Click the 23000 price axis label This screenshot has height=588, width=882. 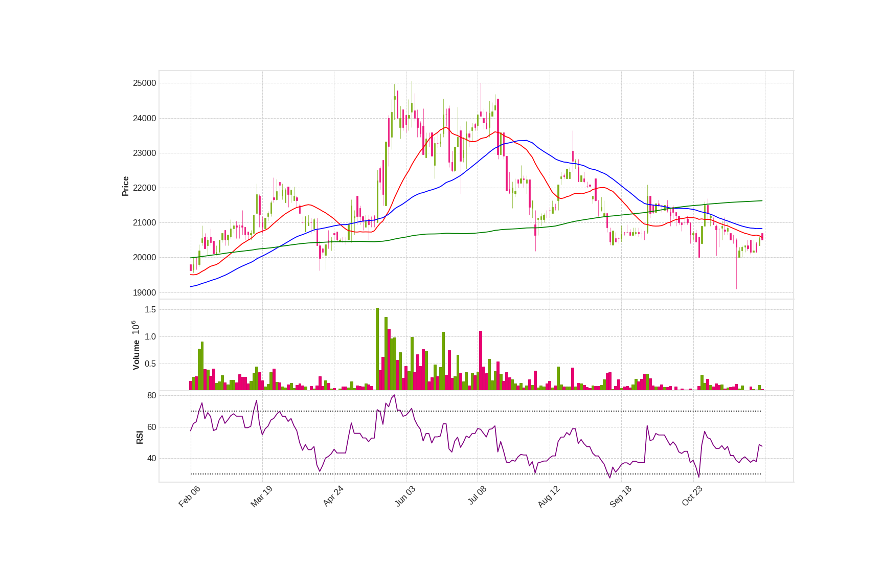coord(144,153)
